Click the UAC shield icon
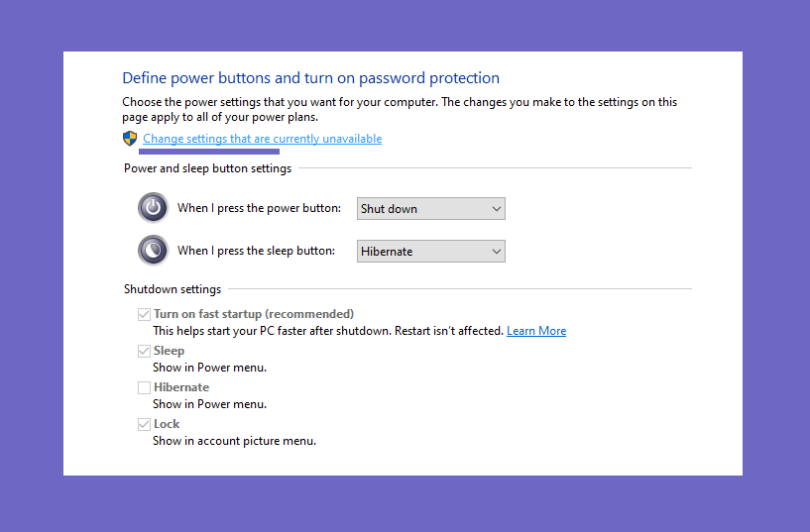 point(130,139)
